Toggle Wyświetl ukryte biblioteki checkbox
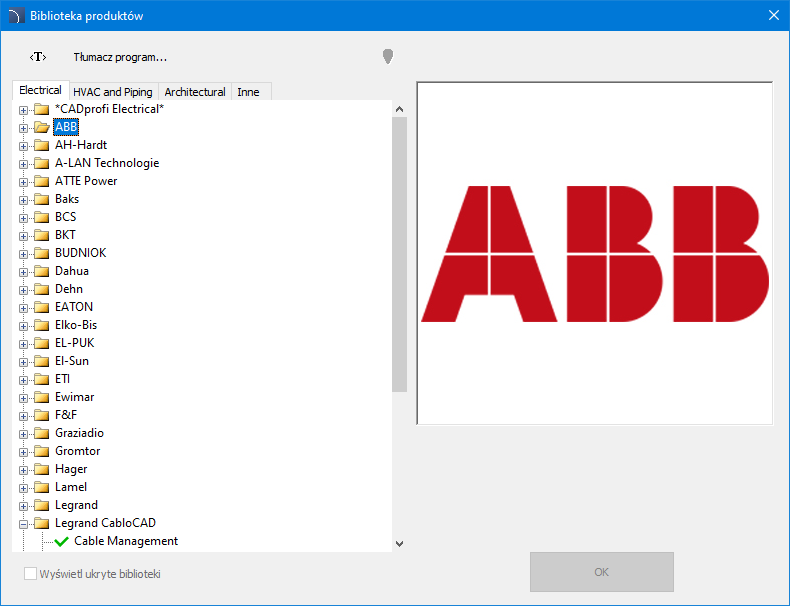 coord(30,574)
